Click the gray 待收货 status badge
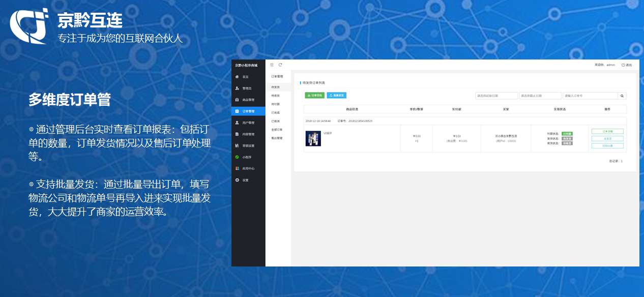Viewport: 644px width, 297px height. 567,143
